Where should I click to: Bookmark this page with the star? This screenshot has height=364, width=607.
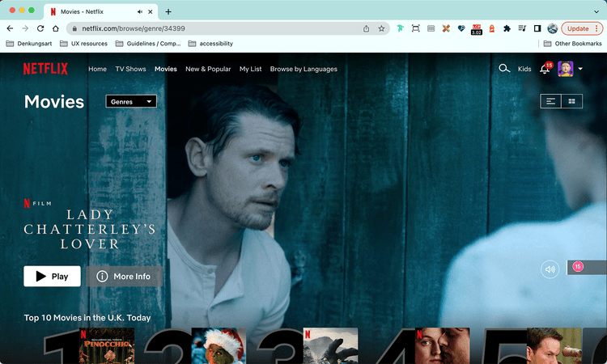381,28
